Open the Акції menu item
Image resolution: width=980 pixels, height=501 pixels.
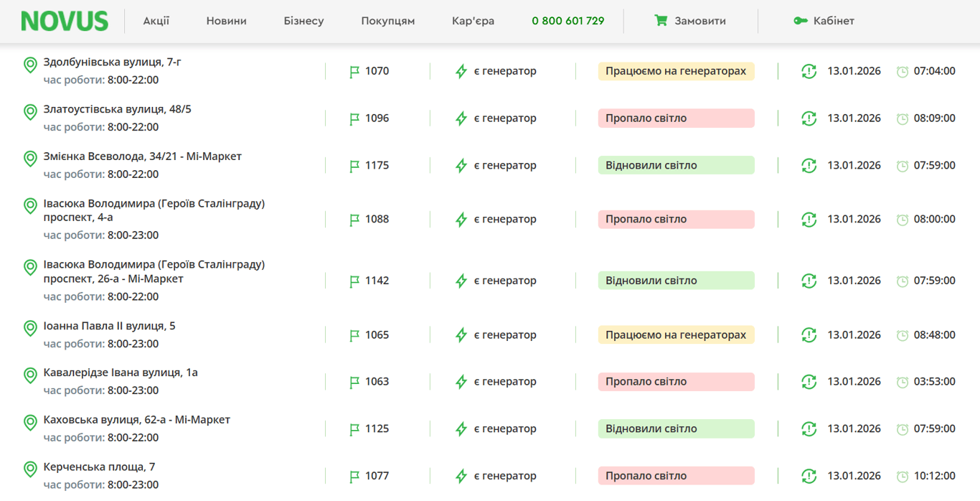pos(156,21)
